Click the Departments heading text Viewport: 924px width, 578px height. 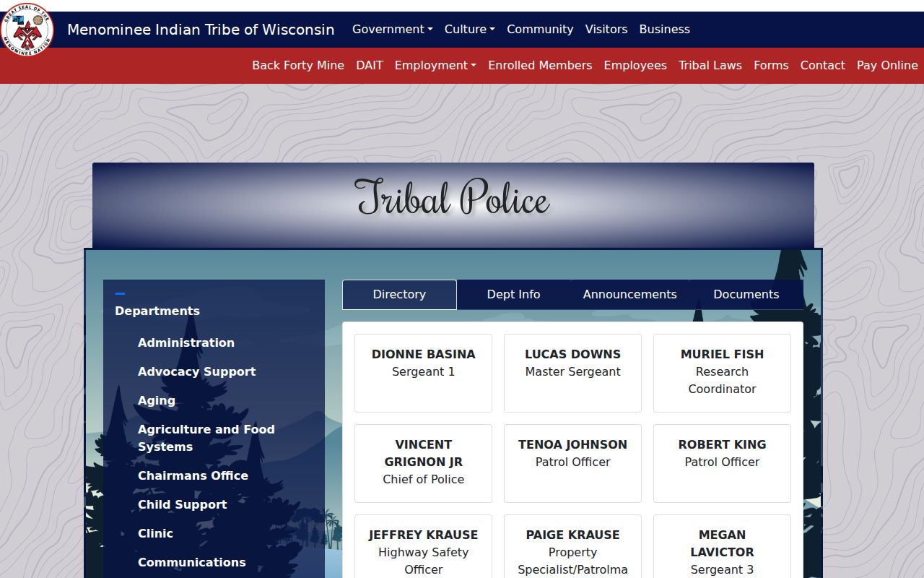[x=157, y=311]
